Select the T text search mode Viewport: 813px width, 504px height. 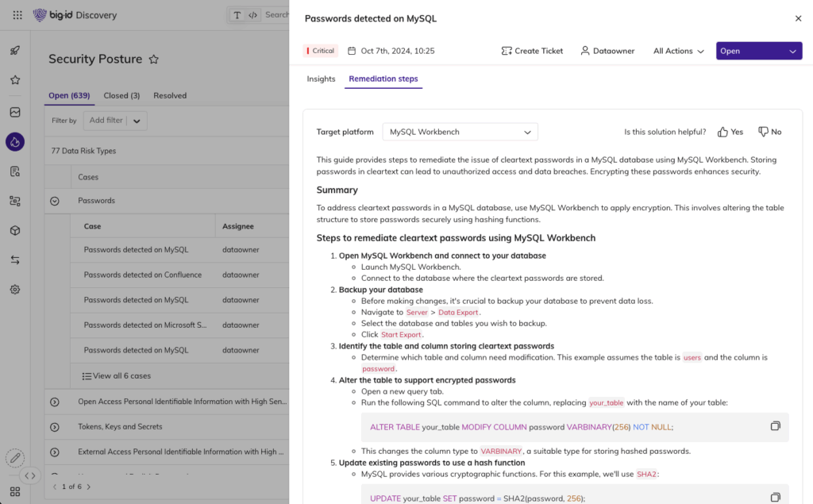237,15
